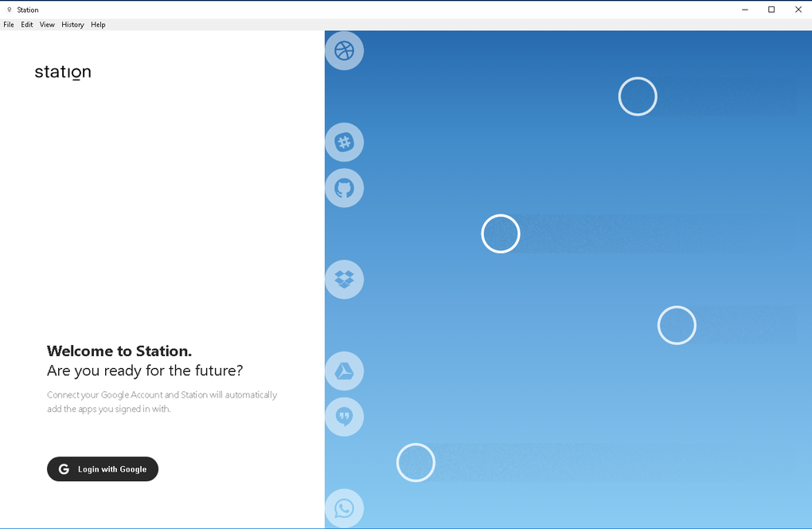This screenshot has width=812, height=529.
Task: Login with Google button
Action: click(103, 469)
